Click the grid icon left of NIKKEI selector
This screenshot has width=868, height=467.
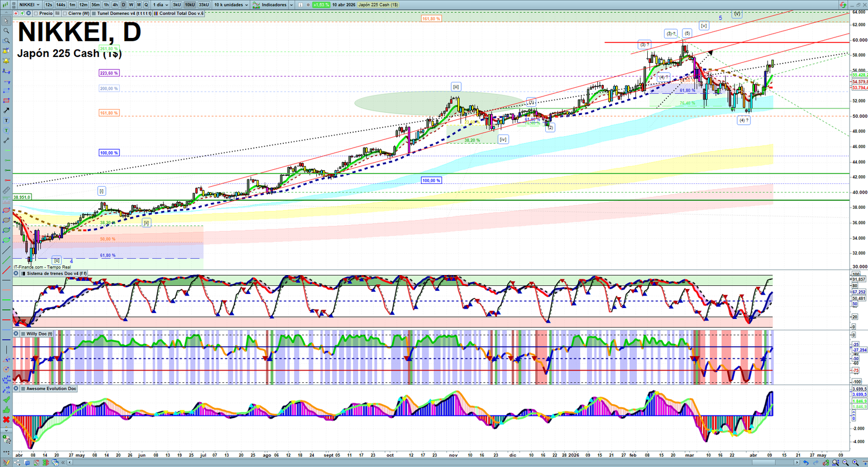[x=14, y=5]
